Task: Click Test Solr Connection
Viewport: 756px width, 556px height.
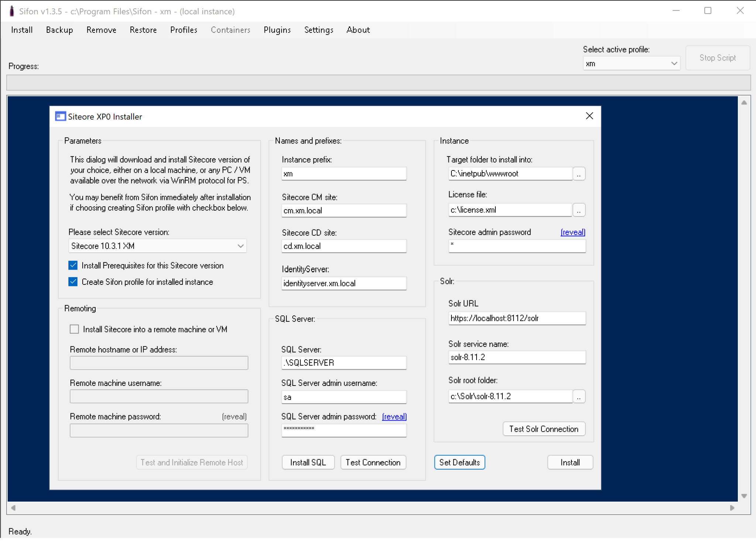Action: tap(544, 429)
